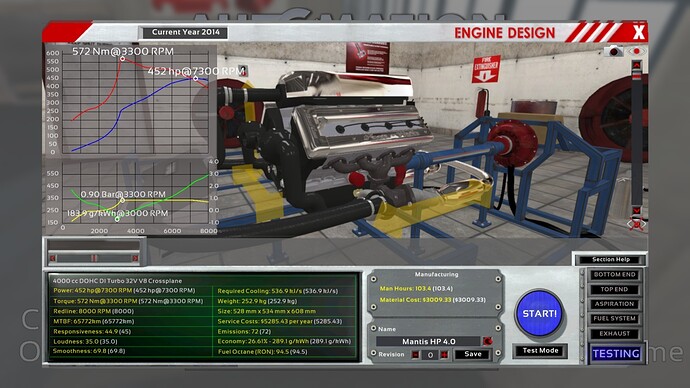Viewport: 690px width, 388px height.
Task: Click left arrow on horizontal slider
Action: tap(52, 258)
